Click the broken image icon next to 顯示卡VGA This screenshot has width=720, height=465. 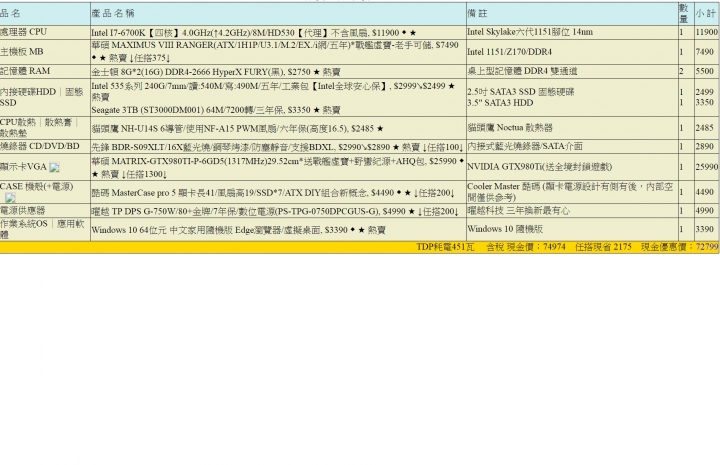[55, 168]
